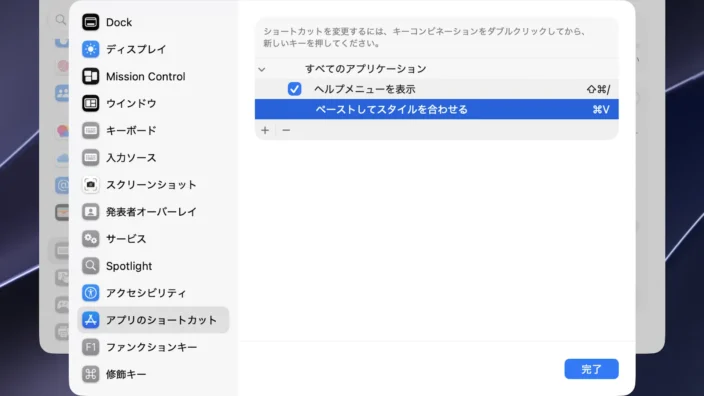
Task: Click the ⌘V key combination
Action: (601, 109)
